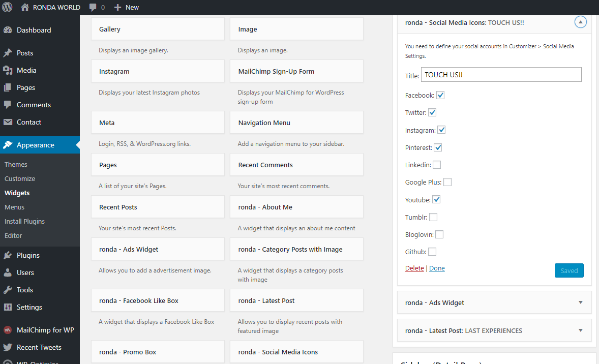599x364 pixels.
Task: Uncheck the Instagram checkbox
Action: [x=441, y=130]
